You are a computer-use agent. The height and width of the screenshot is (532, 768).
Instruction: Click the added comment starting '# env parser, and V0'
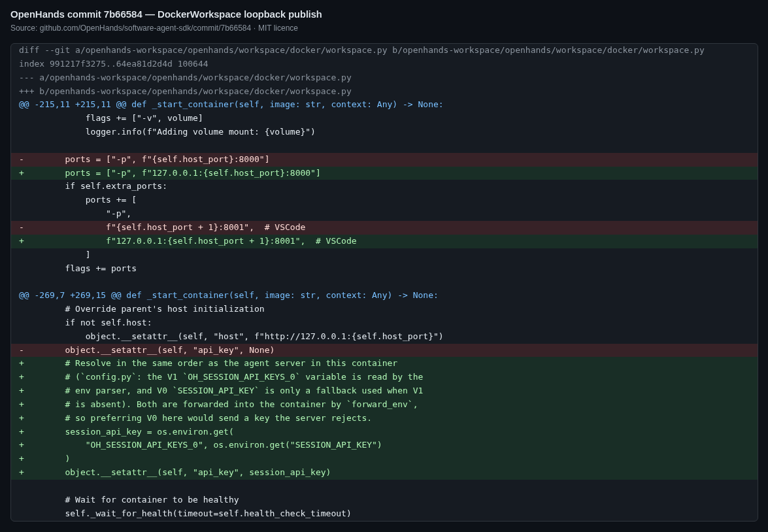pyautogui.click(x=384, y=391)
